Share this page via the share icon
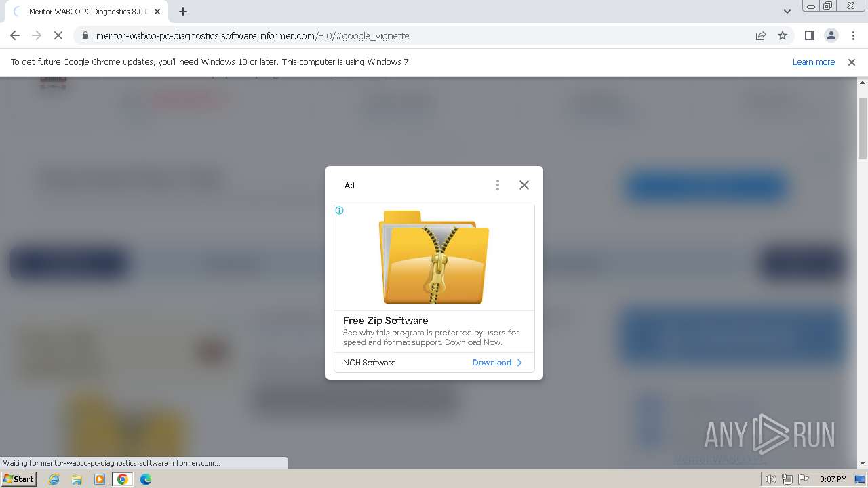 (761, 36)
